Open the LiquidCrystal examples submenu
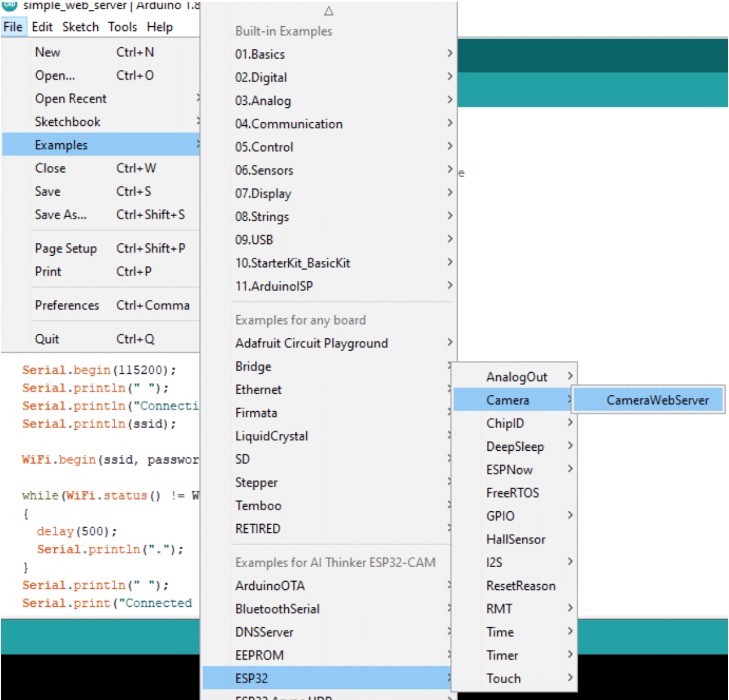Viewport: 729px width, 700px height. coord(327,436)
